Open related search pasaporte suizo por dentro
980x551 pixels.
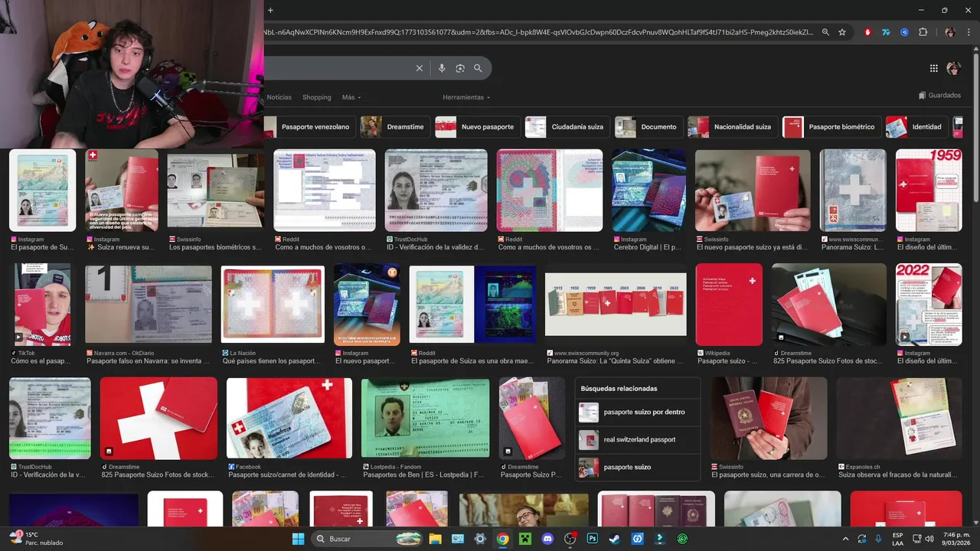(x=637, y=412)
